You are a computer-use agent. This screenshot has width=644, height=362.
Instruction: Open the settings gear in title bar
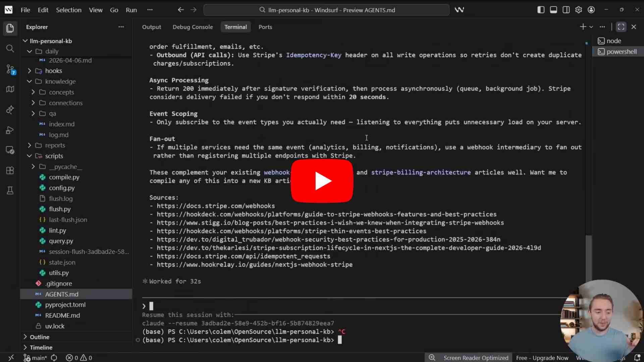[x=579, y=10]
